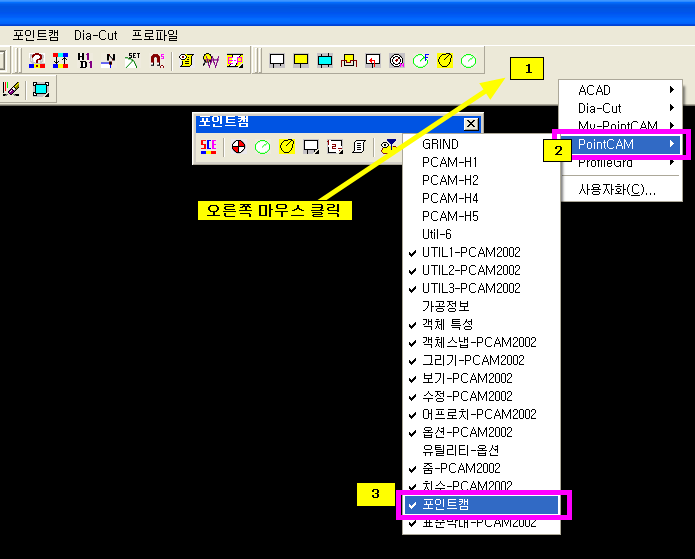Click the N pointer toolbar icon
Viewport: 695px width, 559px height.
(x=108, y=60)
